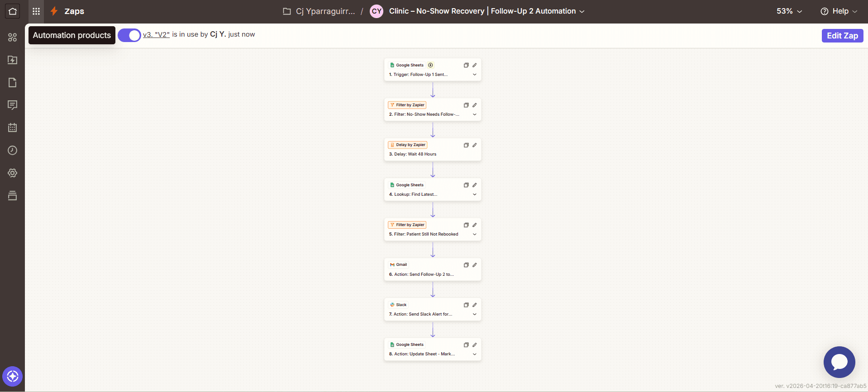
Task: Select the Google Sheets tag on step 8
Action: 407,345
